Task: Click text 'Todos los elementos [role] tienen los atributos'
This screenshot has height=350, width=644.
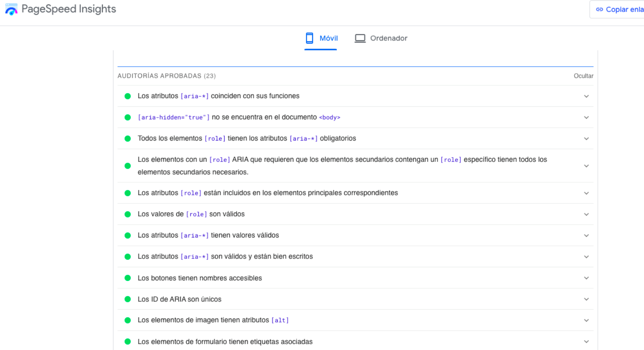Action: tap(212, 138)
